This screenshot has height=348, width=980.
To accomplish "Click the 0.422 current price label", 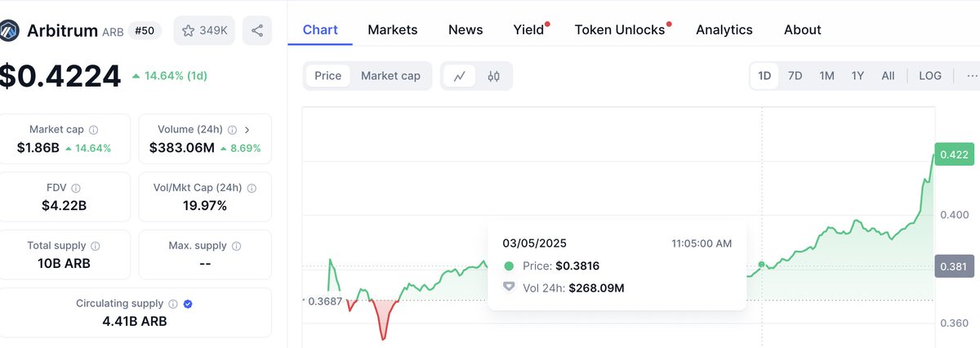I will 954,154.
